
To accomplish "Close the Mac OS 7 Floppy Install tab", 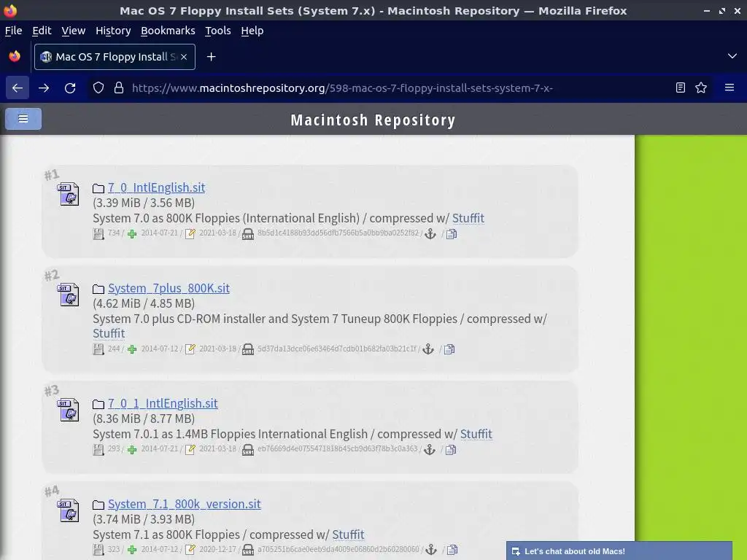I will pos(184,57).
